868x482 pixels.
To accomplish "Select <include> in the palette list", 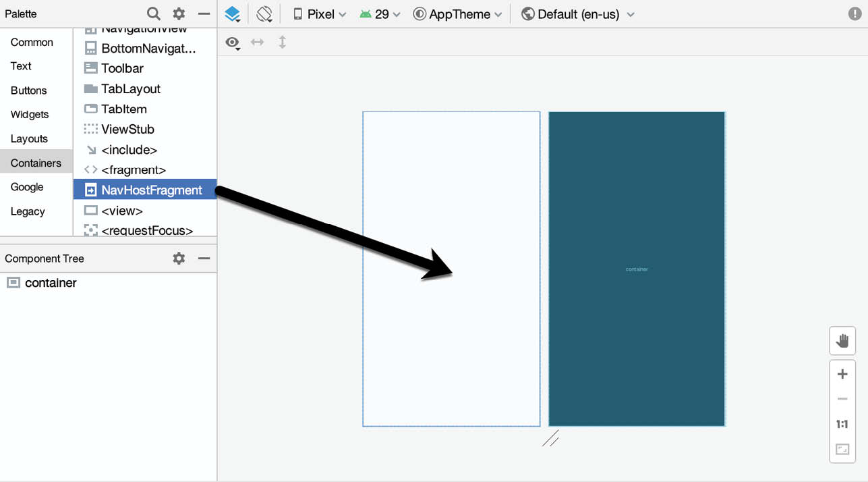I will click(x=145, y=150).
